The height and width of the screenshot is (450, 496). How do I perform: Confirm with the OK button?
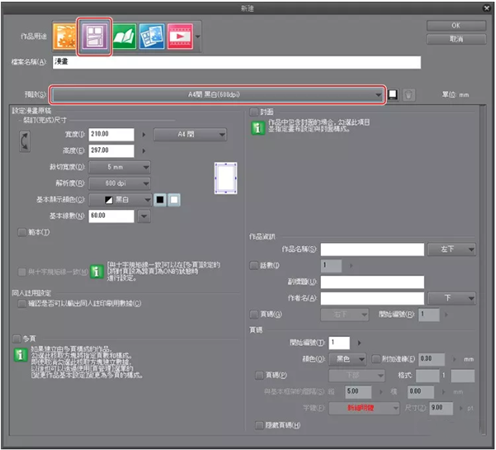coord(456,26)
